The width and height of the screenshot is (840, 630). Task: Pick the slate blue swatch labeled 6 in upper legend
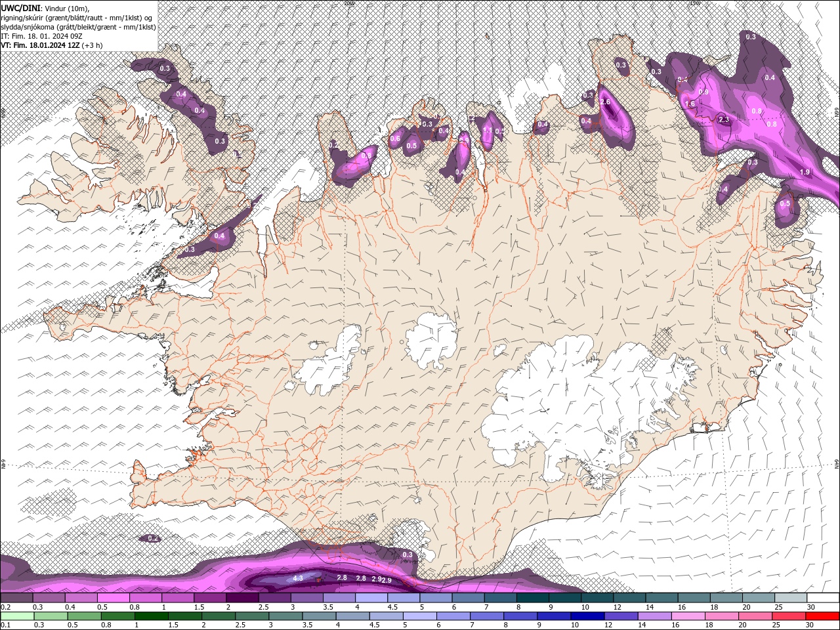[x=468, y=598]
